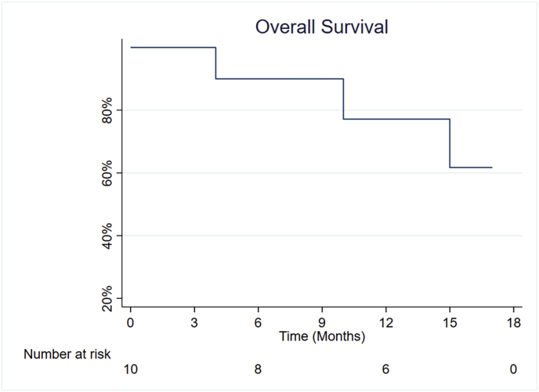Click the 40% y-axis label
The height and width of the screenshot is (392, 539).
point(107,236)
